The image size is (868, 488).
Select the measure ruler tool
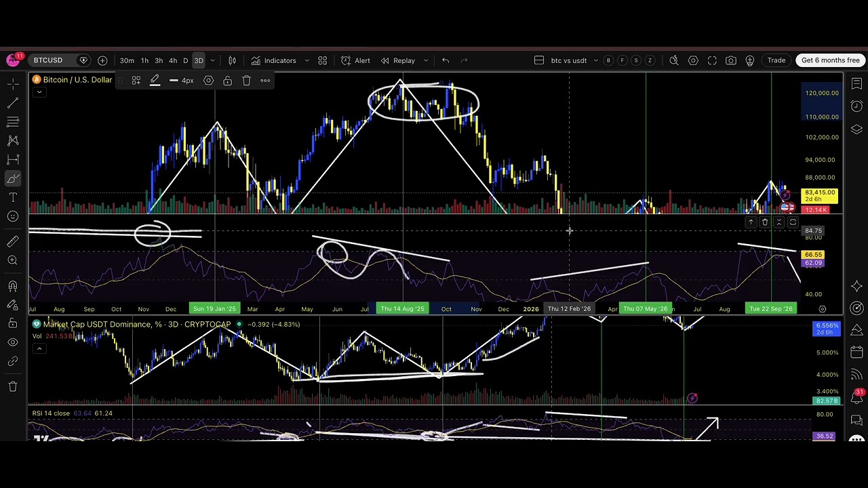click(x=13, y=242)
